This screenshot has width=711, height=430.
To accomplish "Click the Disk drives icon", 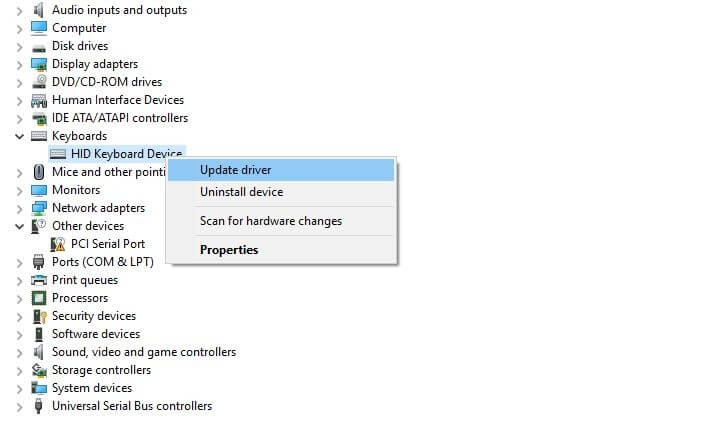I will [39, 46].
